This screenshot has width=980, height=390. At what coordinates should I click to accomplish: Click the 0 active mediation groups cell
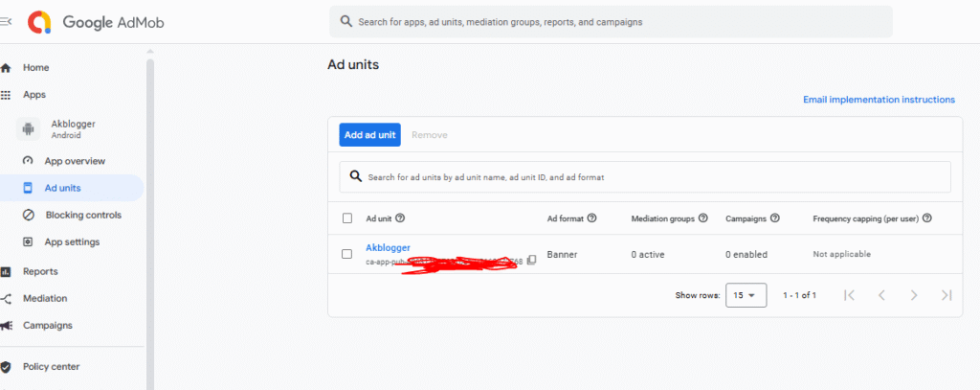pos(648,255)
